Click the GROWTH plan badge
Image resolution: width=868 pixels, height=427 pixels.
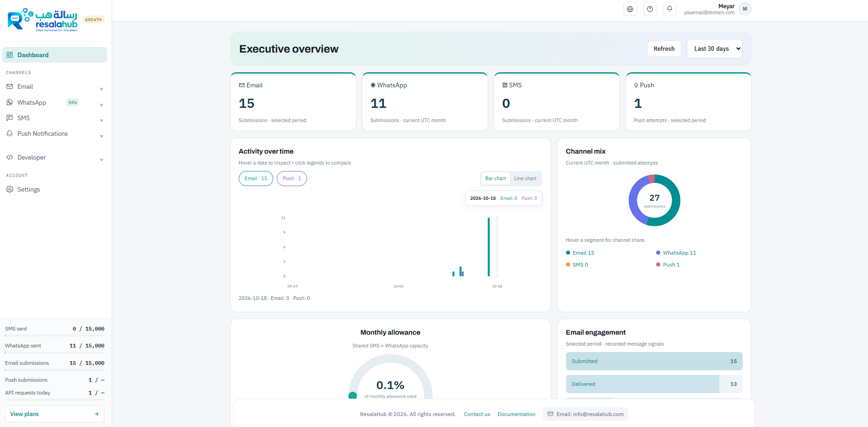(93, 20)
